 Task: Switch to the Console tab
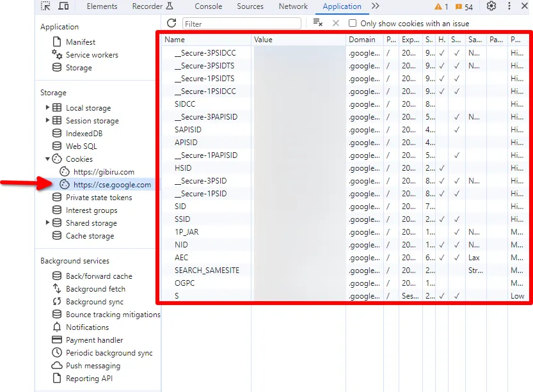tap(209, 6)
